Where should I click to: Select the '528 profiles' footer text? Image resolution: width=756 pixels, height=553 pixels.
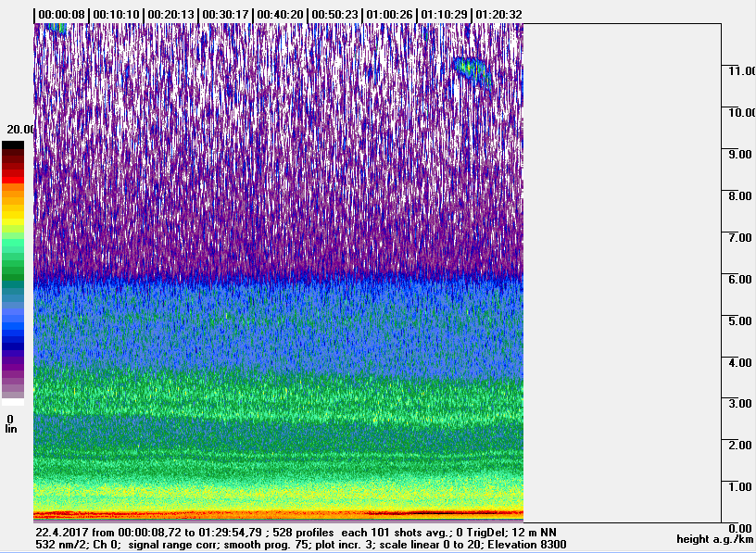point(303,533)
